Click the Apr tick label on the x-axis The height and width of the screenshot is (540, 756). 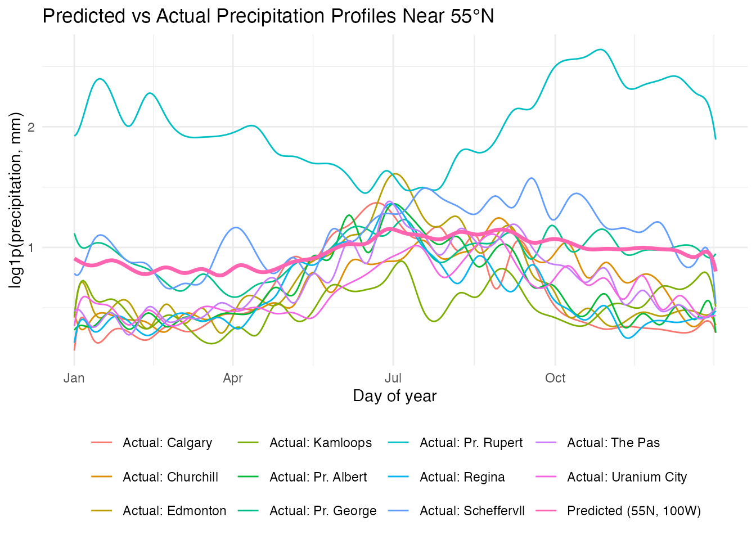pos(232,378)
